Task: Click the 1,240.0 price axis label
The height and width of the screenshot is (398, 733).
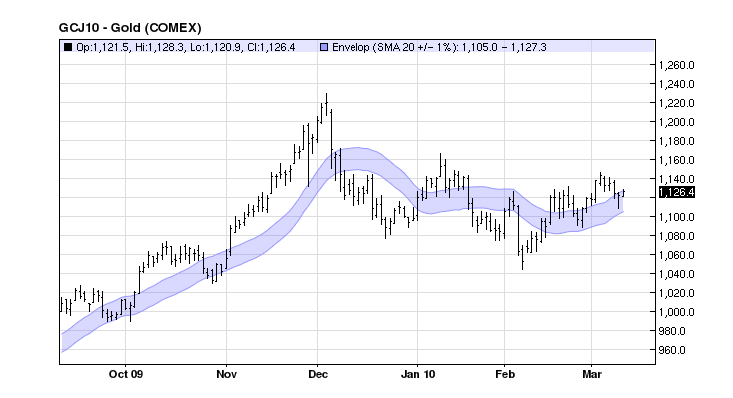Action: tap(676, 84)
